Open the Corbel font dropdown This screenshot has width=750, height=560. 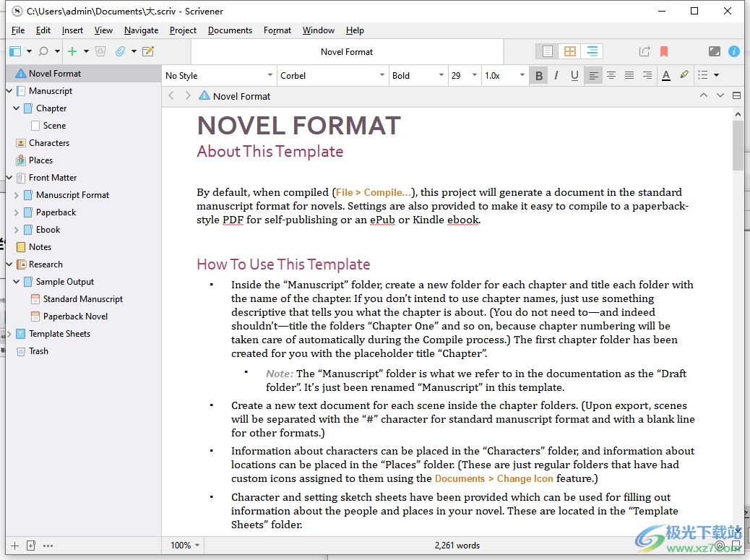[332, 76]
